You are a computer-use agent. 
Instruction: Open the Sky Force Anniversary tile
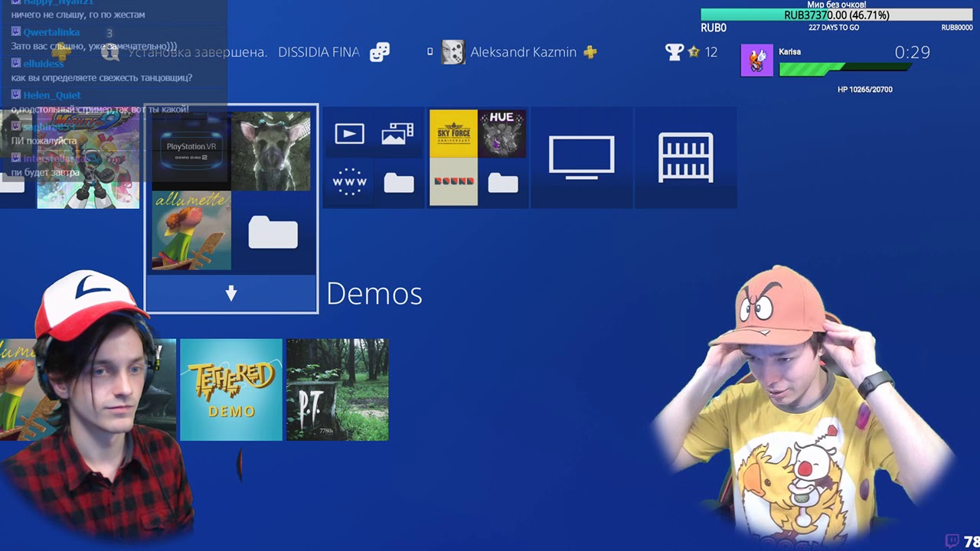(x=453, y=134)
